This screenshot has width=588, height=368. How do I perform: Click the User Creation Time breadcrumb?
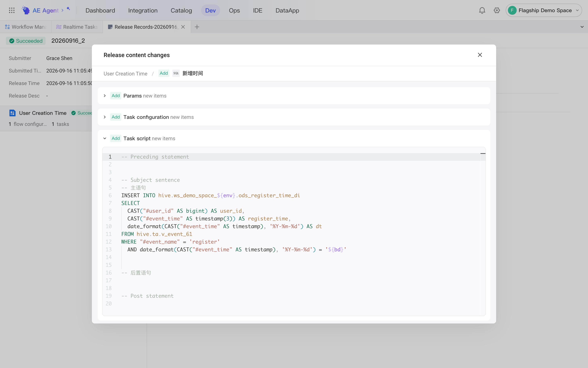tap(125, 73)
